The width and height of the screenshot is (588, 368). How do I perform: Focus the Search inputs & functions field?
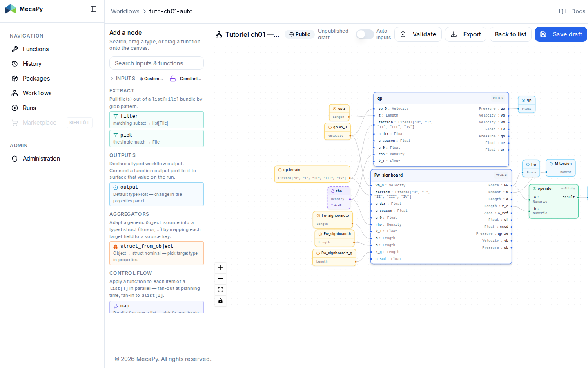(x=156, y=63)
